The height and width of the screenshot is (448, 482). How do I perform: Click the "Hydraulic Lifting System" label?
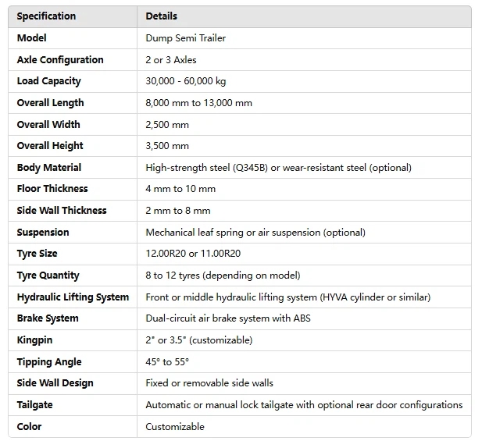(x=73, y=297)
